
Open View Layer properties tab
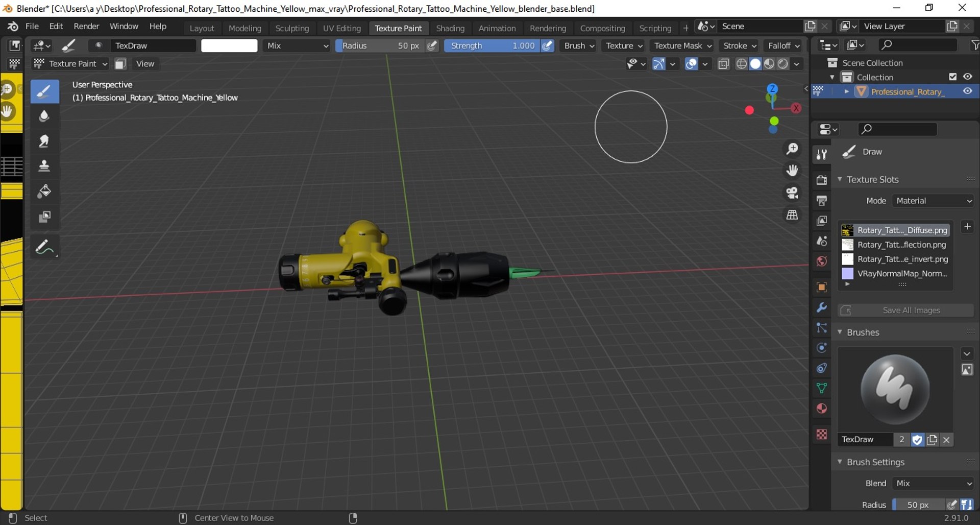[x=821, y=221]
